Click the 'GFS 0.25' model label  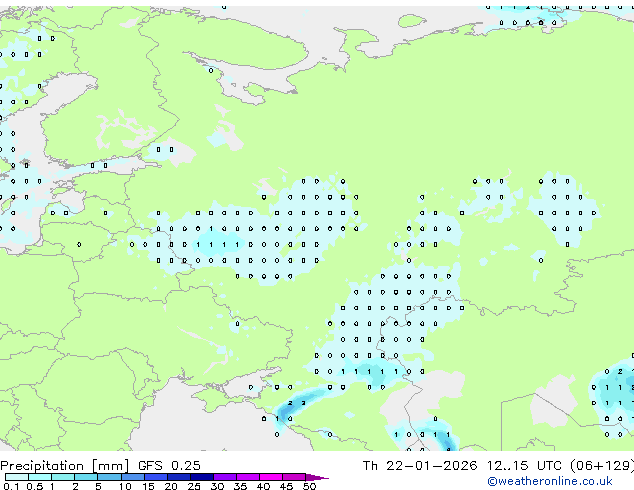[169, 466]
